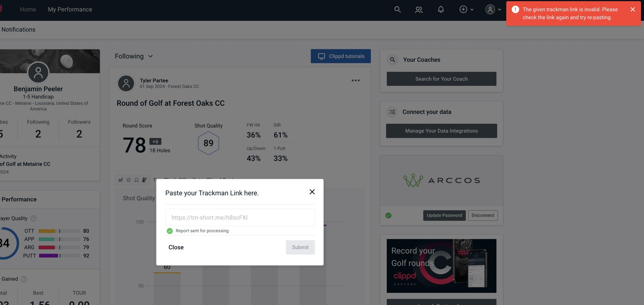Click the user profile icon in the navbar

click(x=490, y=9)
